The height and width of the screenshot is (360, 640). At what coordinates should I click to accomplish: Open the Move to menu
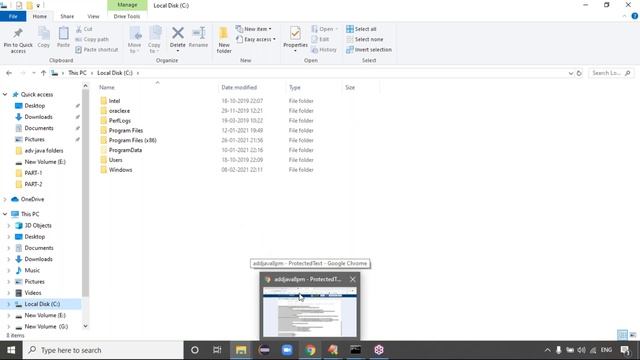coord(134,40)
